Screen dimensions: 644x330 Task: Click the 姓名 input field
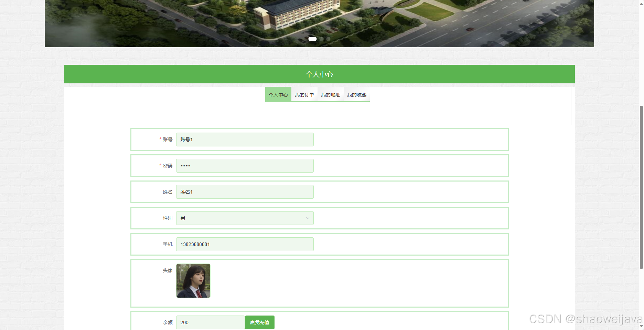pyautogui.click(x=245, y=192)
